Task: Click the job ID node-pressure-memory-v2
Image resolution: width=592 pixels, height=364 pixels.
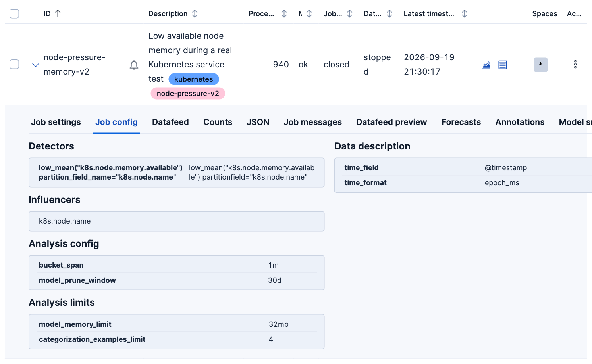Action: coord(75,65)
